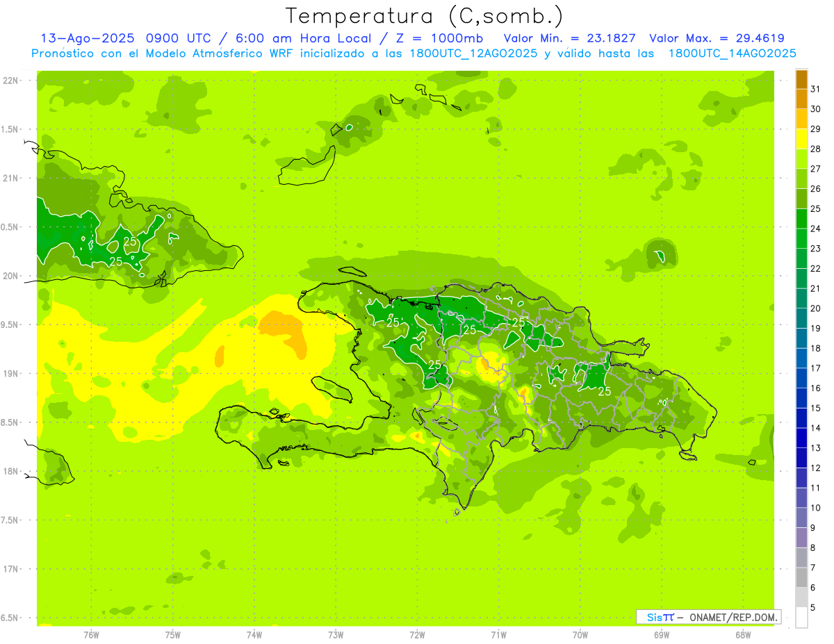Click the "ONAMET/REP.DOM." credit label
This screenshot has width=834, height=644.
coord(734,617)
